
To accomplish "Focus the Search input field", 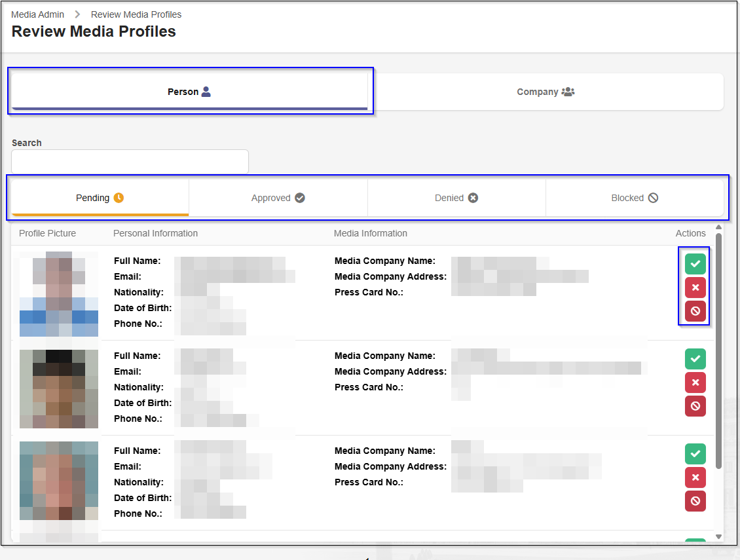I will [x=130, y=161].
